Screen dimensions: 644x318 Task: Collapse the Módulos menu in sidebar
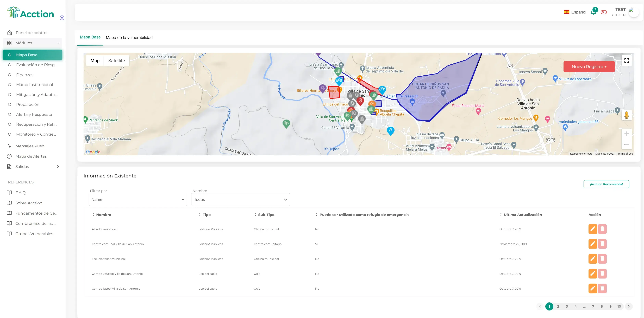pyautogui.click(x=59, y=43)
